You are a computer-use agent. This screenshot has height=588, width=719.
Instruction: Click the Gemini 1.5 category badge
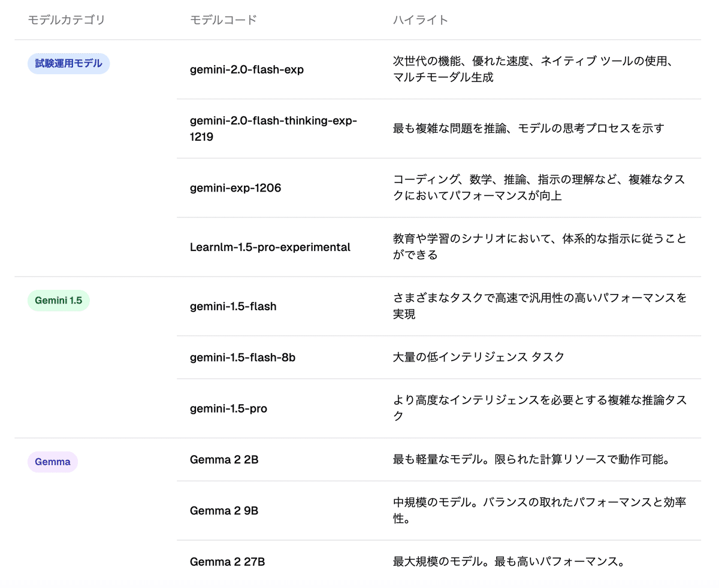click(58, 301)
